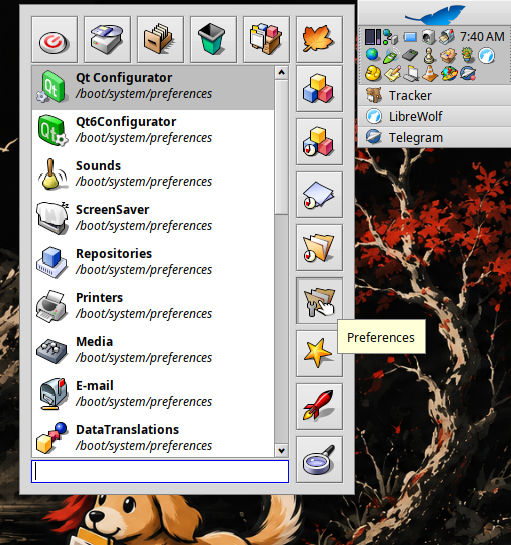Show recent folders (folder with clock)
The width and height of the screenshot is (511, 545).
[x=319, y=247]
